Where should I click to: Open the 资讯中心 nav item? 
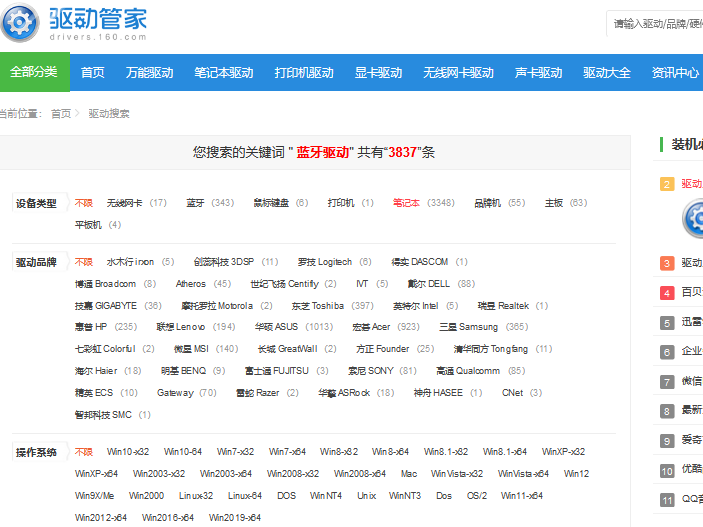[x=675, y=73]
